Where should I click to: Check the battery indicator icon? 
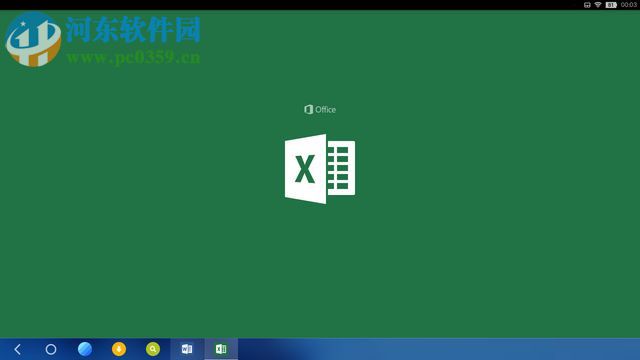tap(611, 5)
